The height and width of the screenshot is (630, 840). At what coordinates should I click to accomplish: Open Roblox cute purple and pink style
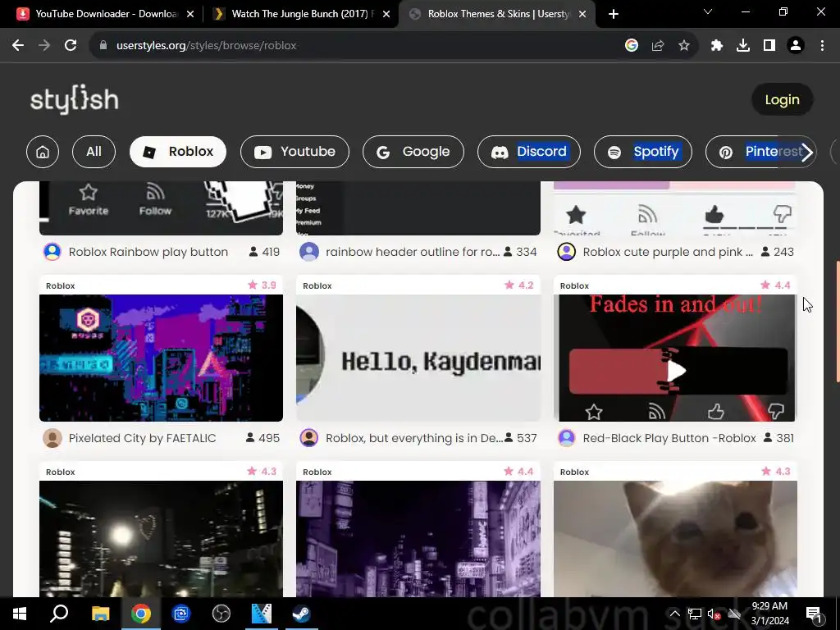tap(668, 252)
